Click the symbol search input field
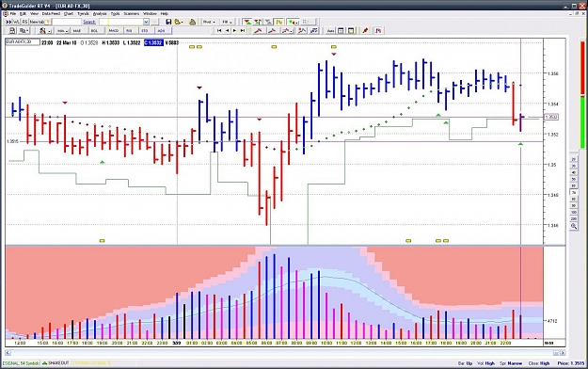 pyautogui.click(x=67, y=22)
